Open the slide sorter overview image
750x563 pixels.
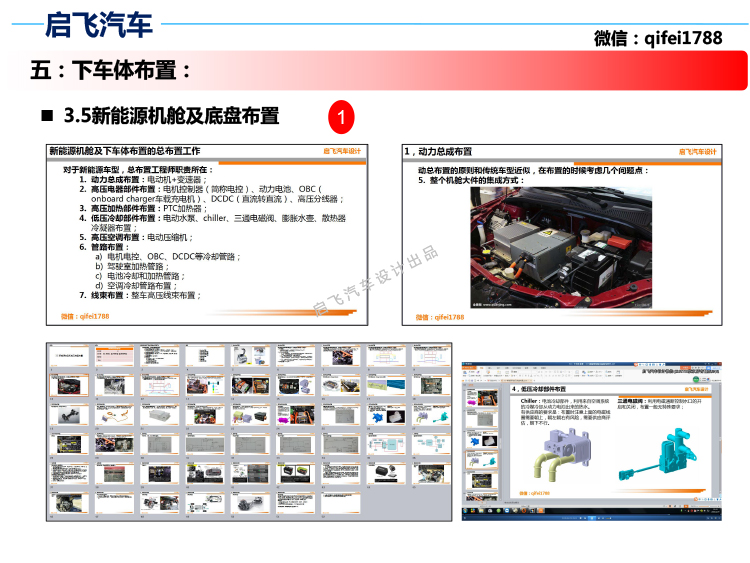pyautogui.click(x=249, y=430)
